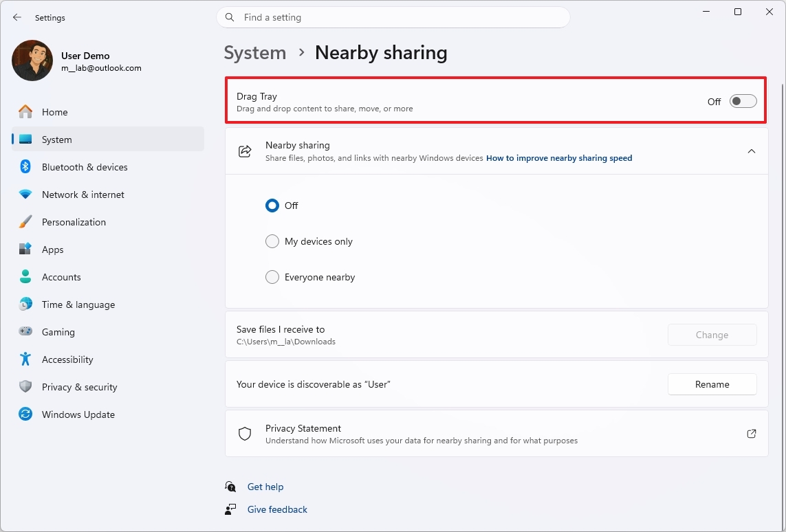Open Bluetooth & devices settings
Image resolution: width=786 pixels, height=532 pixels.
85,166
